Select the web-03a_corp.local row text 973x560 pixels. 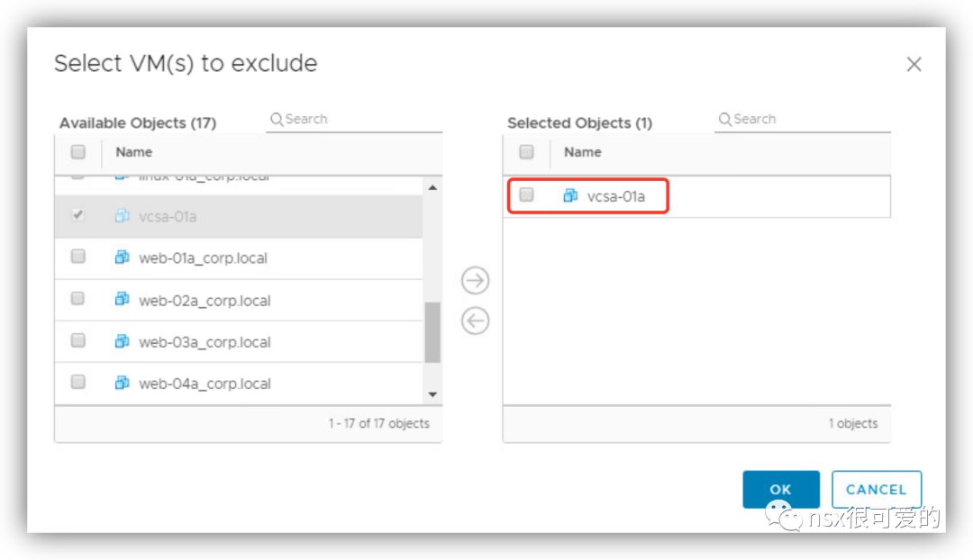[205, 342]
